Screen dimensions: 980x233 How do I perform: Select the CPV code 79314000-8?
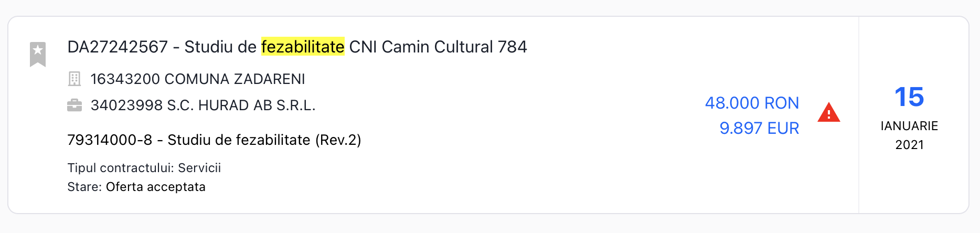coord(110,140)
